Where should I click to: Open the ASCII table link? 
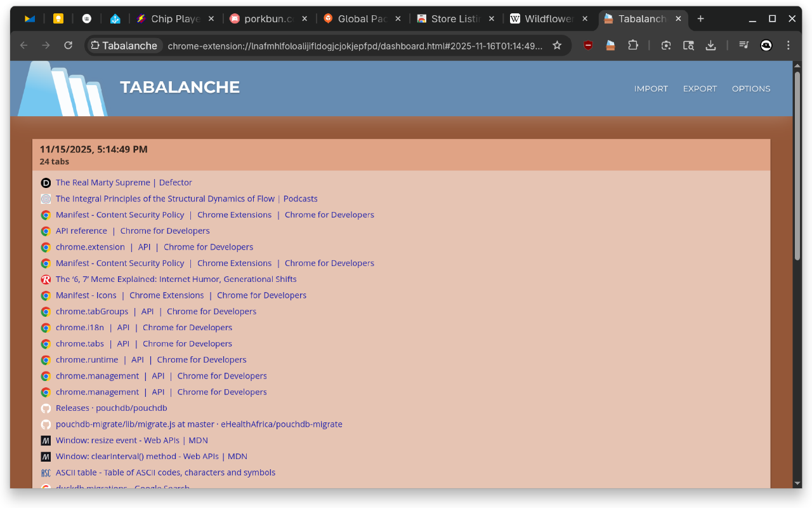point(166,473)
